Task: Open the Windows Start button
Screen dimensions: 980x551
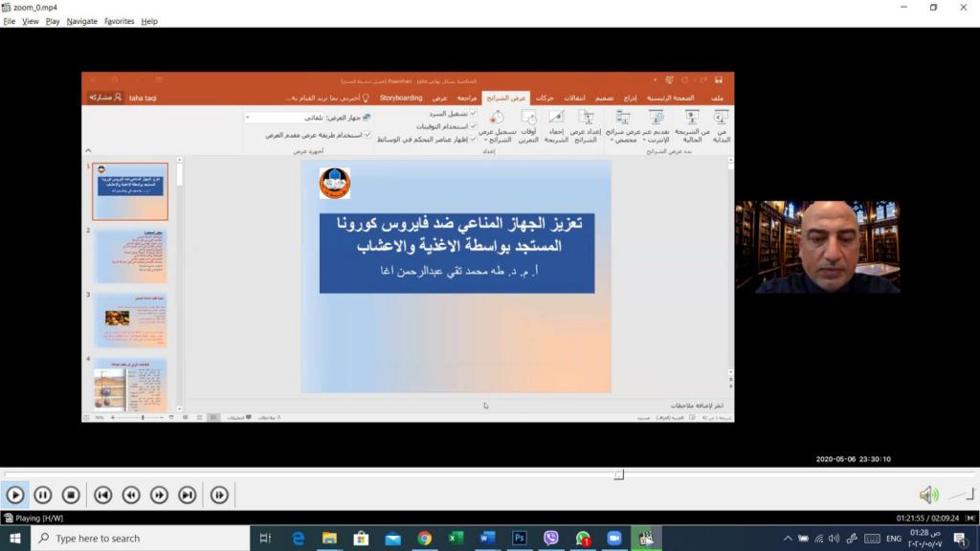Action: (15, 539)
